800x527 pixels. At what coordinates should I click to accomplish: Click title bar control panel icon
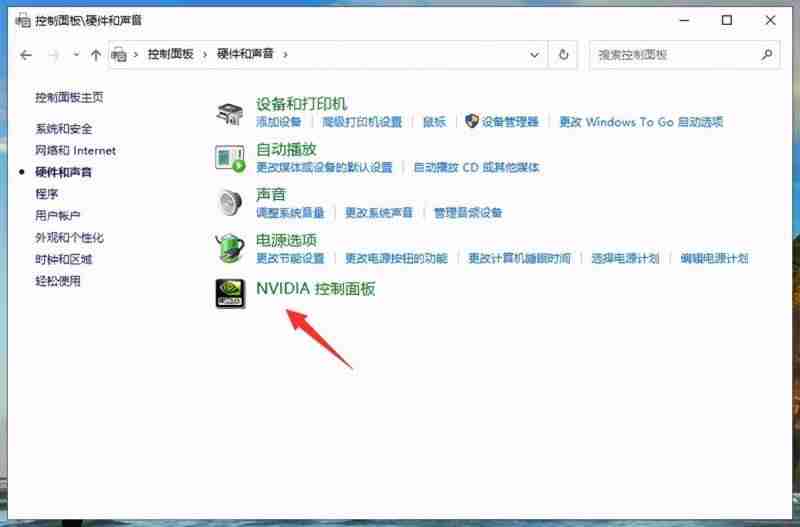point(23,21)
